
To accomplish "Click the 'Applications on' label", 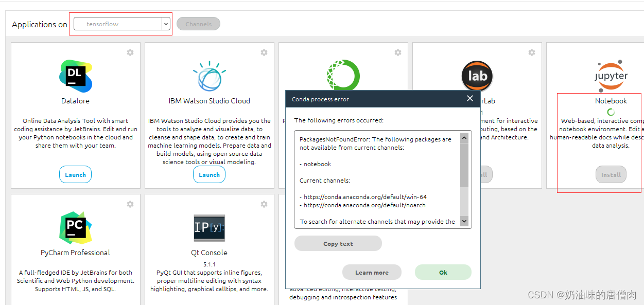I will tap(40, 24).
